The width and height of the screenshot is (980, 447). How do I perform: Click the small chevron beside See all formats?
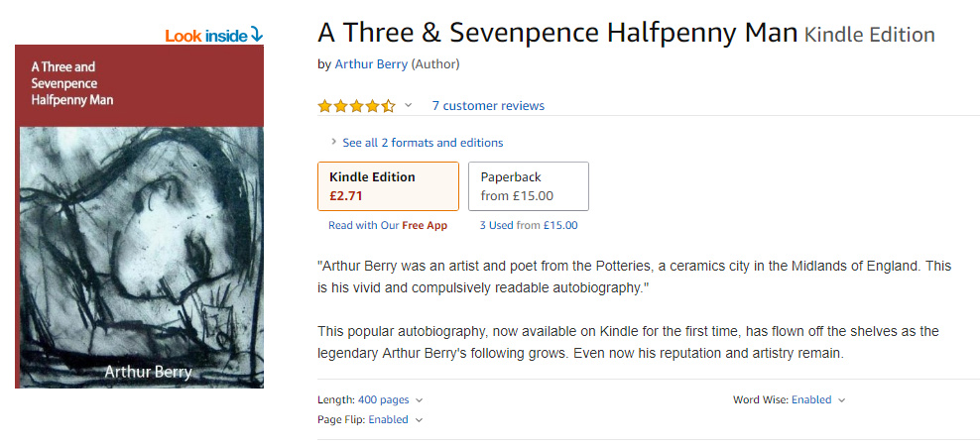click(333, 143)
